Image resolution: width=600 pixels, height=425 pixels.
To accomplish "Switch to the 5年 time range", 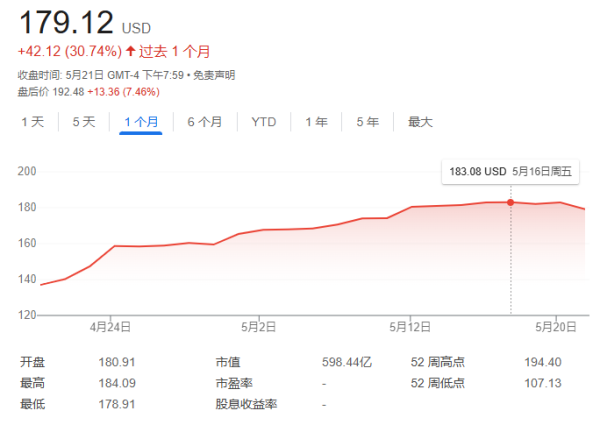I will coord(367,122).
